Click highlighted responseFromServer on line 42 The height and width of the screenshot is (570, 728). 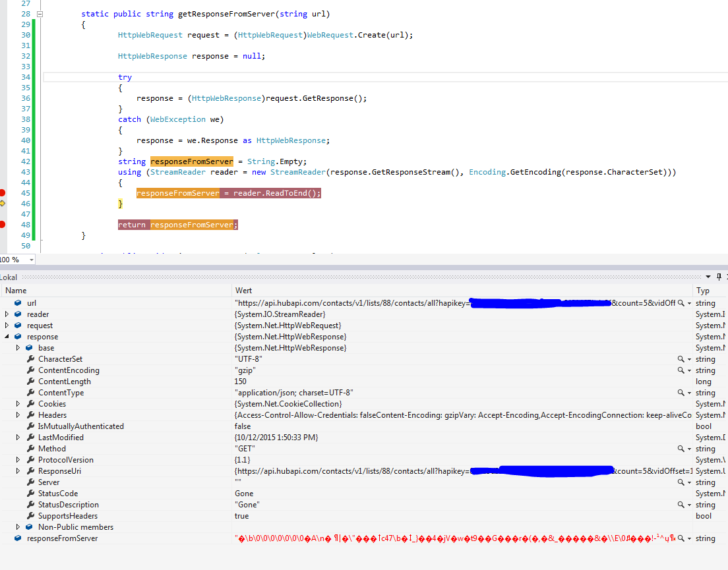pos(192,161)
